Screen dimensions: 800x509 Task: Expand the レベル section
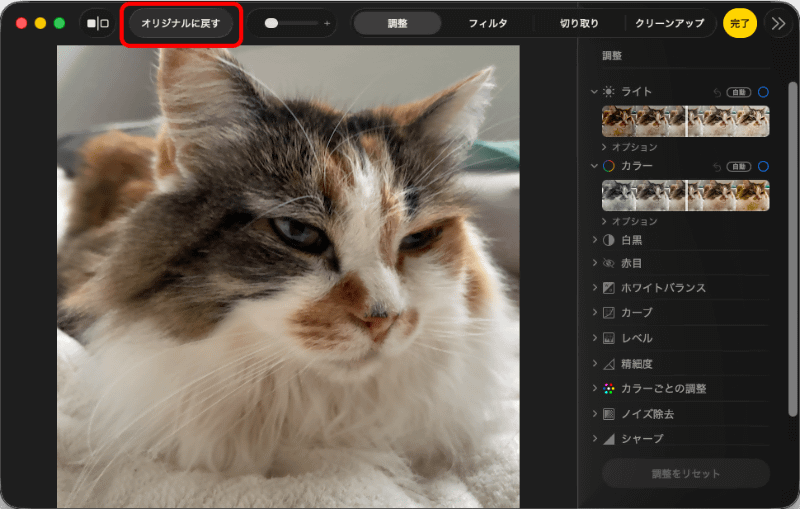(594, 337)
